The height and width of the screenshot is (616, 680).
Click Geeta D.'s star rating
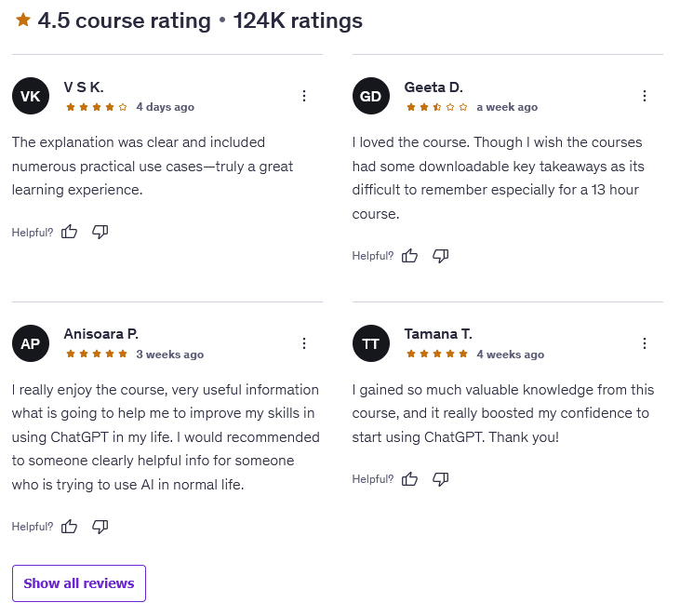coord(437,107)
